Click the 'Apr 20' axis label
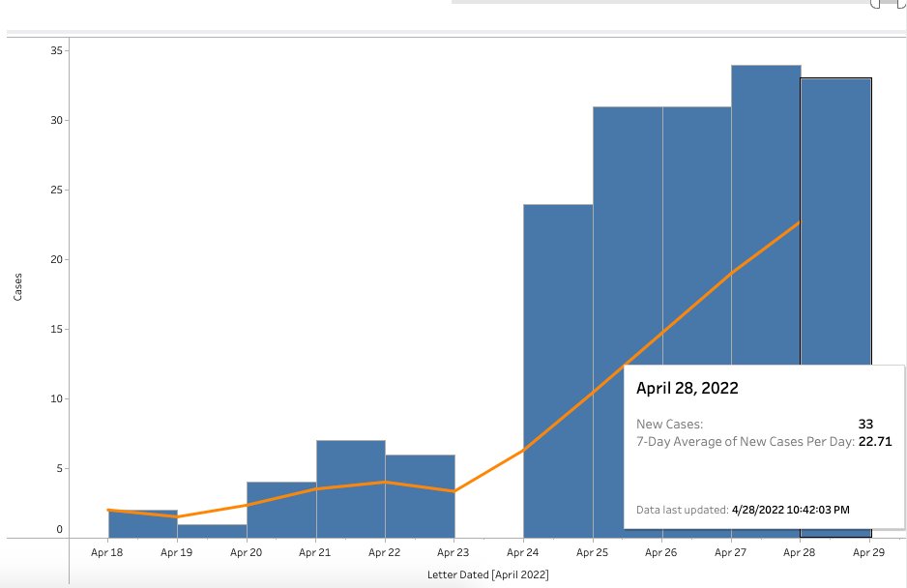 tap(246, 552)
